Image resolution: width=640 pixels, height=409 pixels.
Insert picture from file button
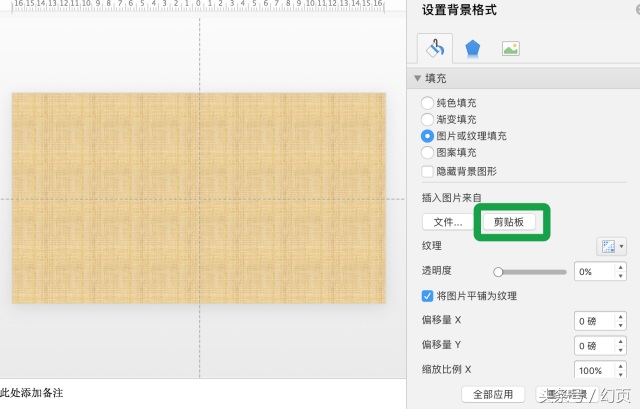pyautogui.click(x=447, y=222)
